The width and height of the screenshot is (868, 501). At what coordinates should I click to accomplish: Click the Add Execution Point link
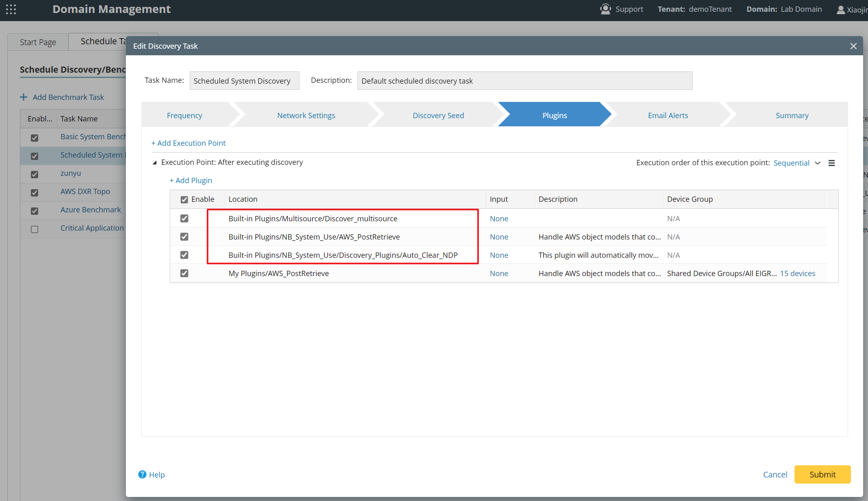click(188, 143)
